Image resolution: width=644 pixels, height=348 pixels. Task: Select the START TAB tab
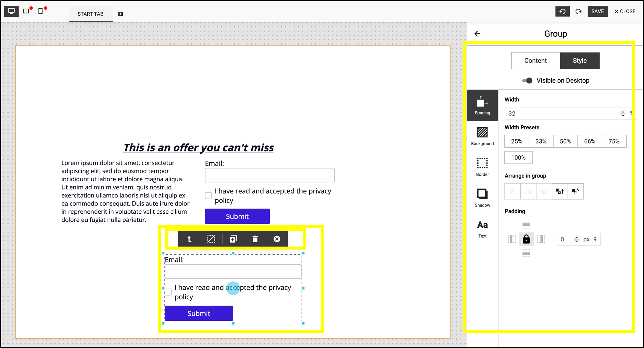(91, 14)
